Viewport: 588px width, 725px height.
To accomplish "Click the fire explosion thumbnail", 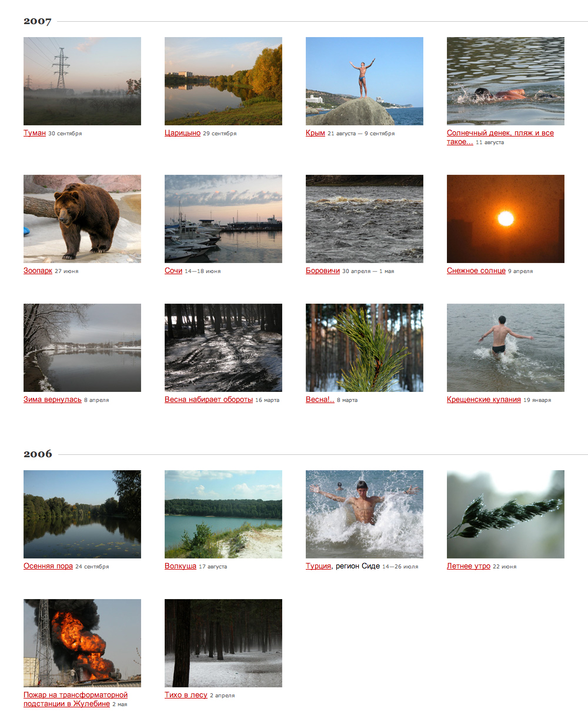I will click(82, 643).
